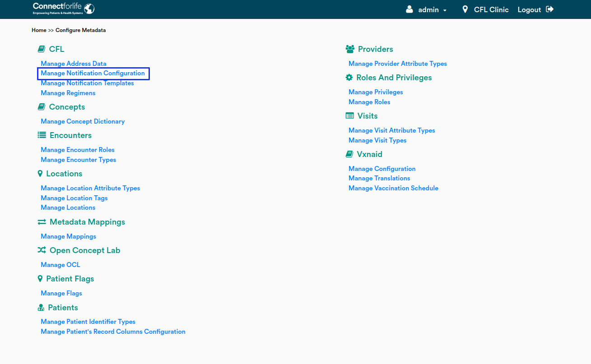Click the Encounters list icon
Image resolution: width=591 pixels, height=364 pixels.
(42, 135)
